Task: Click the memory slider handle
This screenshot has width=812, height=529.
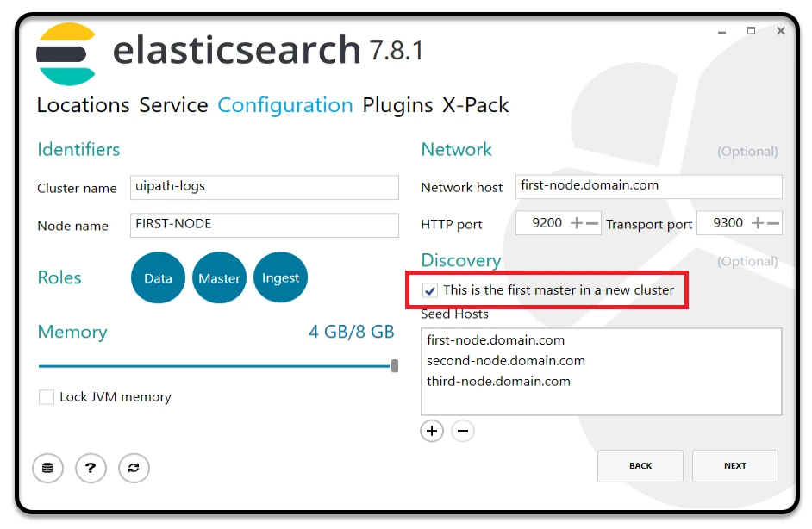Action: click(x=395, y=366)
